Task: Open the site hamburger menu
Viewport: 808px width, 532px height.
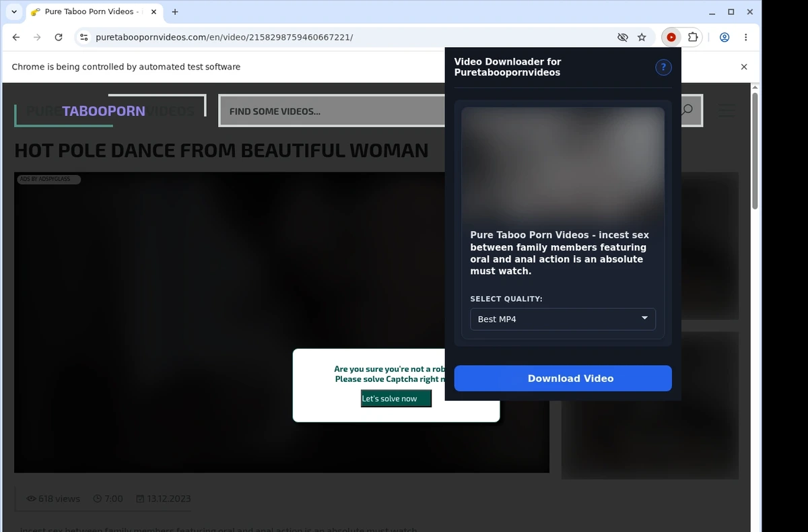Action: point(727,111)
